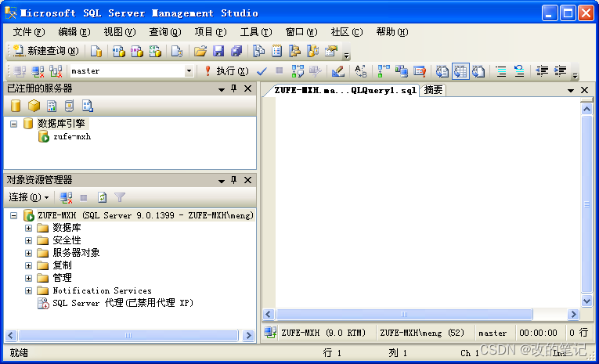This screenshot has height=364, width=599.
Task: Click the Increase Indent icon
Action: pos(560,71)
